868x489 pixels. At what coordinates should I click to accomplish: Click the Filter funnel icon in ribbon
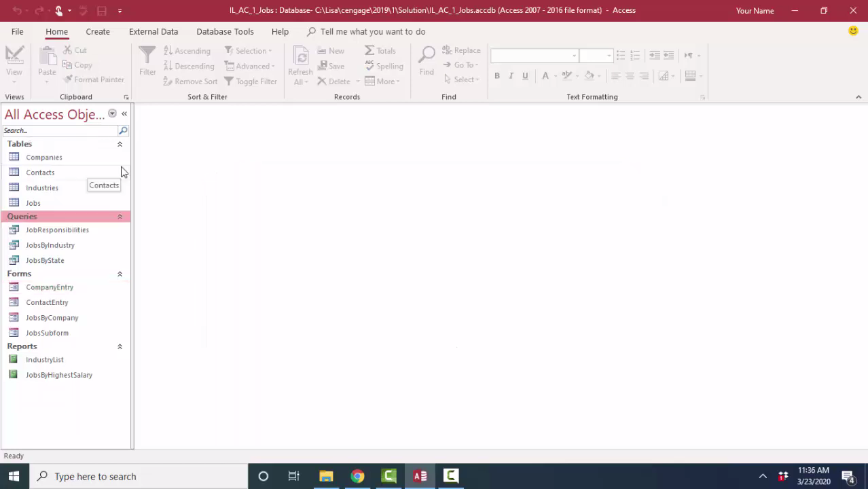coord(147,57)
